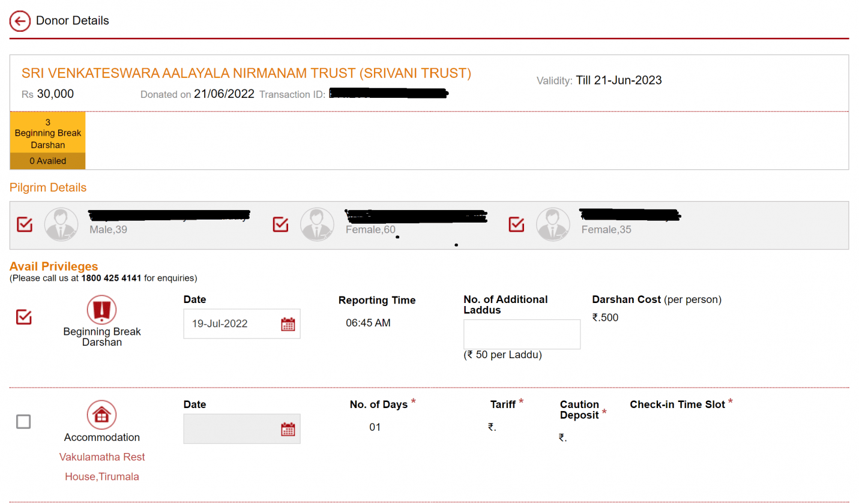Click the 19-Jul-2022 darshan date field
The image size is (859, 504).
(x=231, y=324)
